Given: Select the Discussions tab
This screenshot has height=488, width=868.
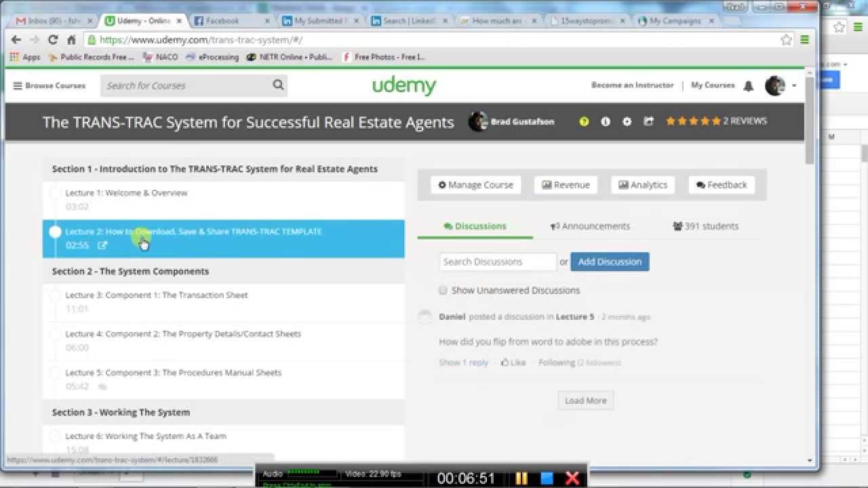Looking at the screenshot, I should point(475,226).
